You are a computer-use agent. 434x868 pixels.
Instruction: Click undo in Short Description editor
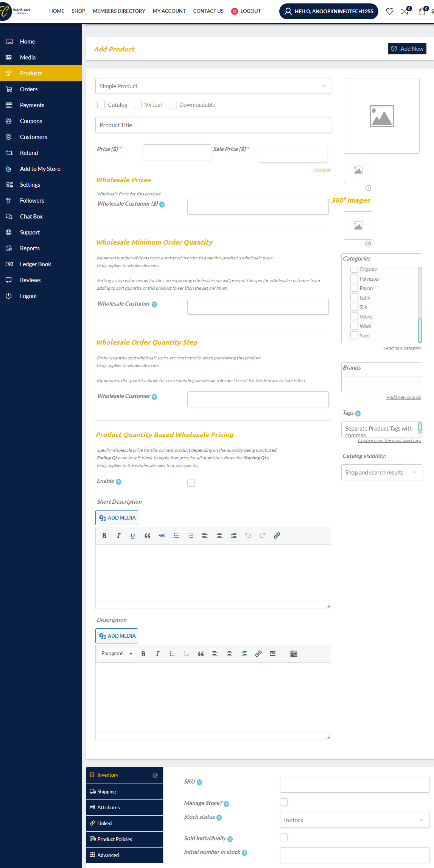[x=248, y=535]
